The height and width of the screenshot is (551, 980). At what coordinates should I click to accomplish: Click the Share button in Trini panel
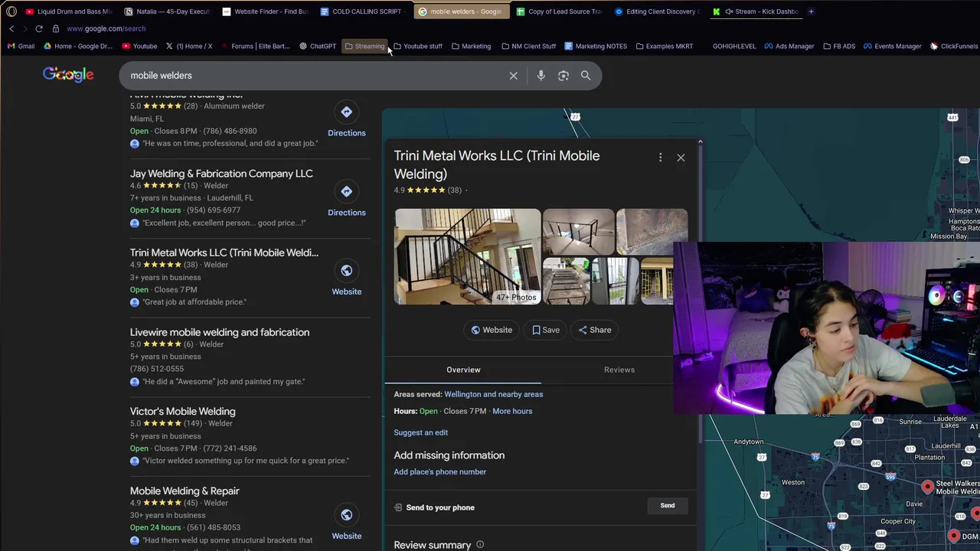tap(595, 330)
